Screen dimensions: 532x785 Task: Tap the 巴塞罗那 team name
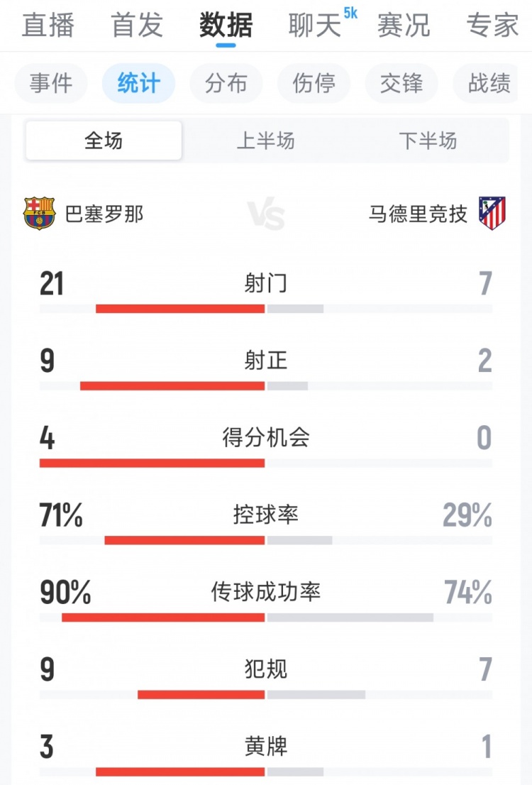coord(104,214)
